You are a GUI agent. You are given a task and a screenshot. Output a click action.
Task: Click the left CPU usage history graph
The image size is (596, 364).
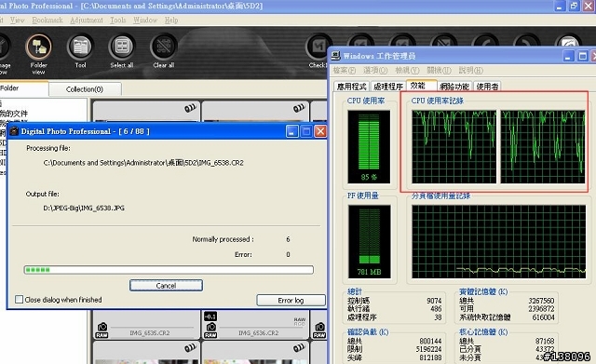pos(454,147)
